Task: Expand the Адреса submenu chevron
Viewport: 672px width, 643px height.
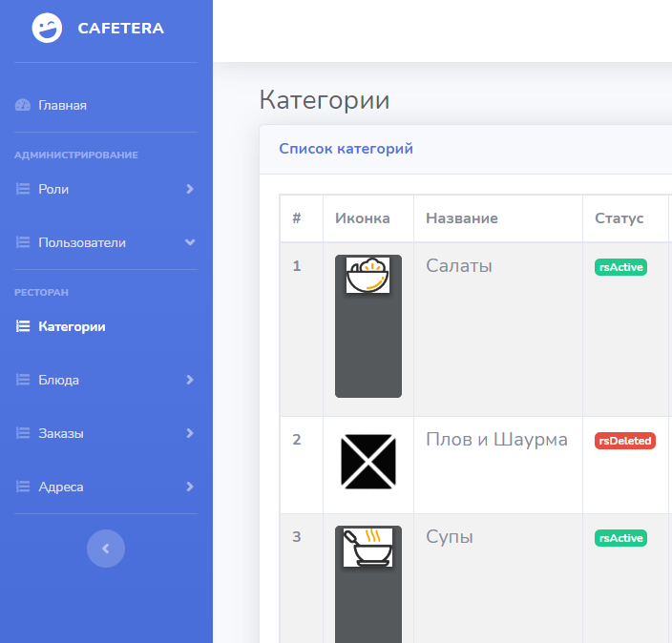Action: (x=189, y=487)
